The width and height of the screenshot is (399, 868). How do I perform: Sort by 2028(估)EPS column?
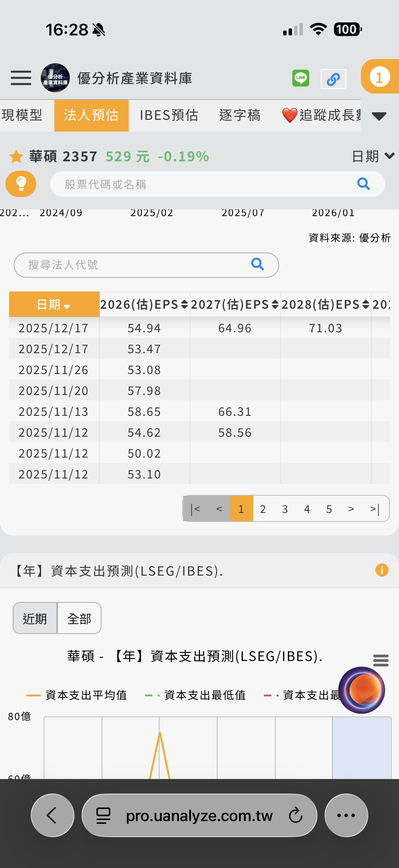click(x=326, y=304)
